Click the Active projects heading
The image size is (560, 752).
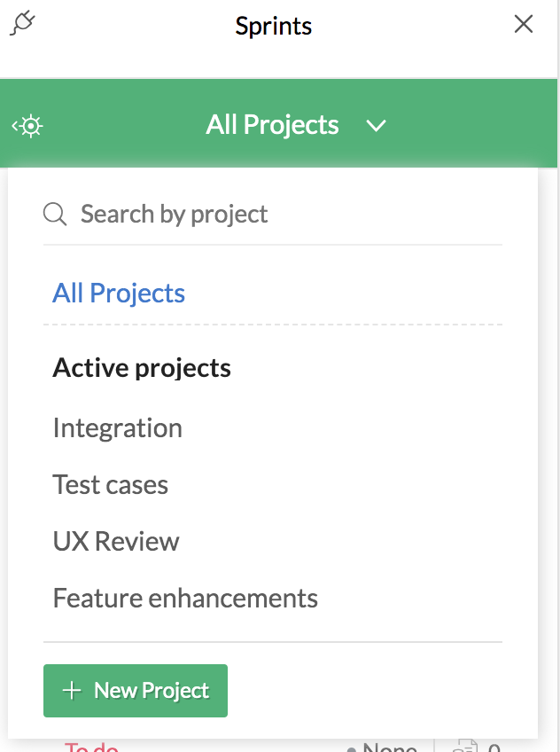point(142,368)
